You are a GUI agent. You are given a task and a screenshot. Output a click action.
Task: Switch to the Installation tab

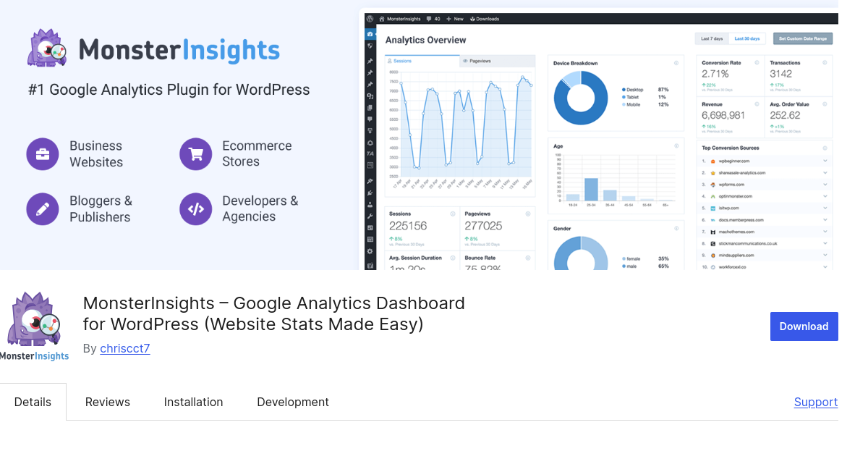(x=193, y=402)
